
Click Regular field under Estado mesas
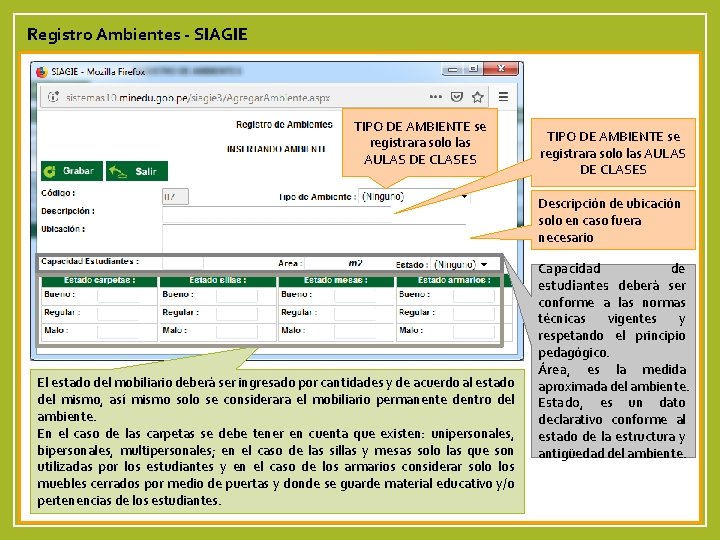(355, 314)
